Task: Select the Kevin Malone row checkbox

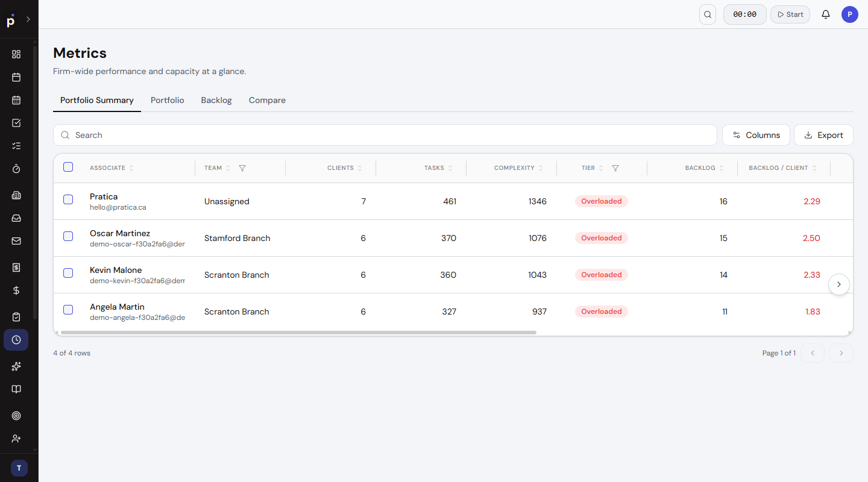Action: point(68,273)
